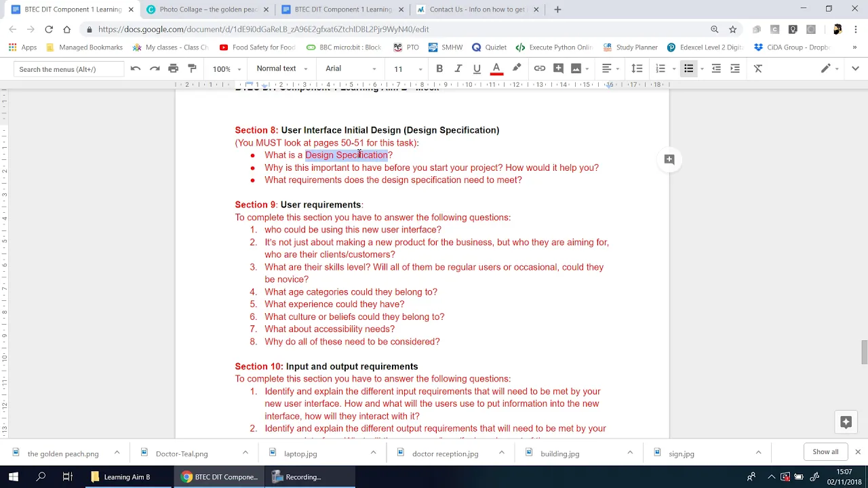Apply numbered list formatting

pyautogui.click(x=660, y=68)
